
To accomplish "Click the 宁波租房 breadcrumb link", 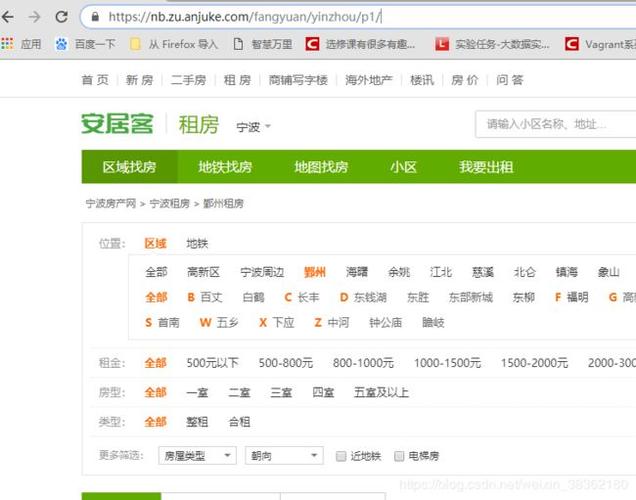I will click(x=170, y=203).
